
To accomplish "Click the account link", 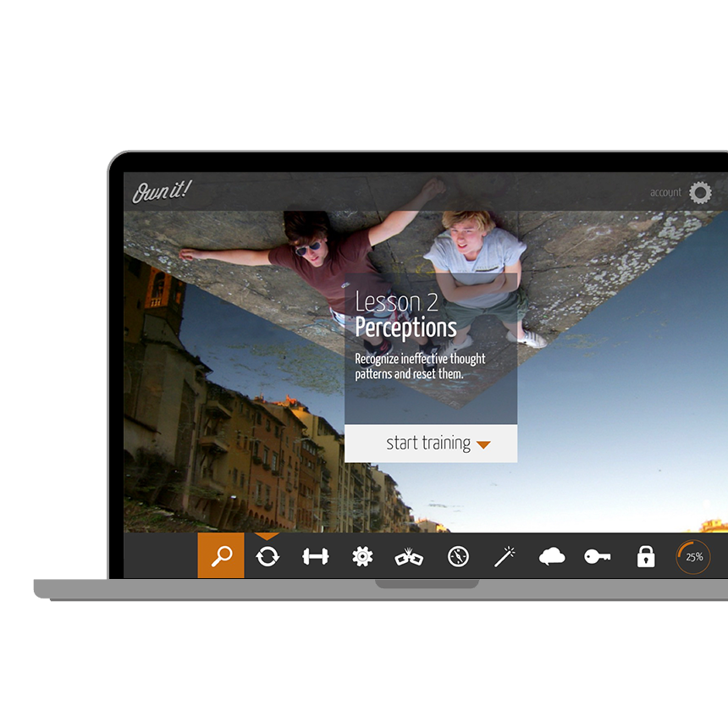I will 665,193.
